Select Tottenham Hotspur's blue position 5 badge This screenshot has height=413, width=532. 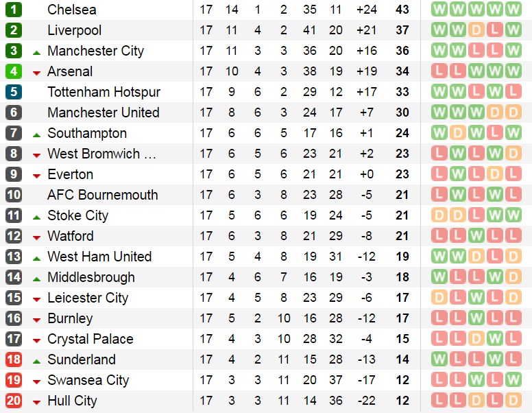[x=14, y=92]
